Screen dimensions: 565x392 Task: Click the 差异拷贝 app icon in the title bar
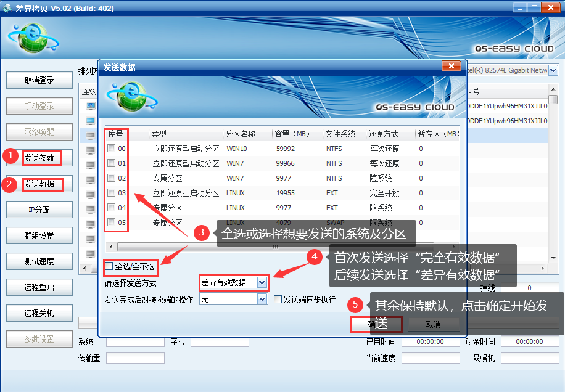coord(7,8)
